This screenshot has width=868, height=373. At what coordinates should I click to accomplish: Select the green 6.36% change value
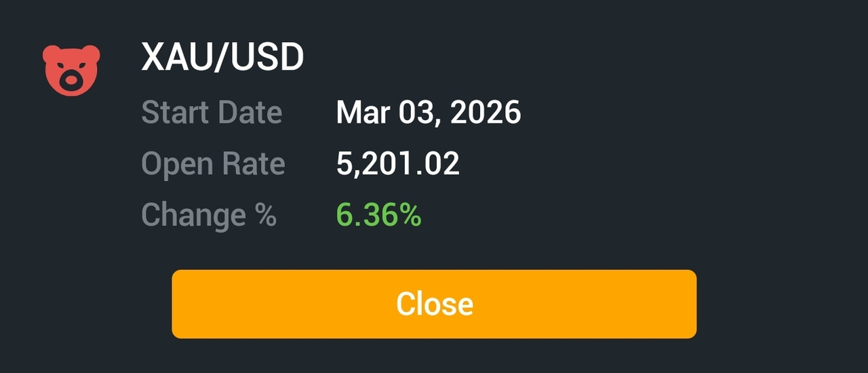click(x=379, y=216)
